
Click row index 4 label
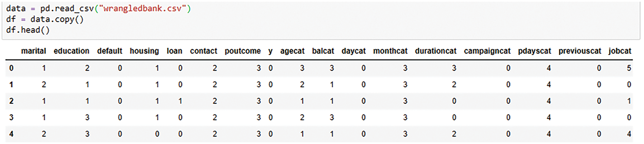[x=11, y=134]
